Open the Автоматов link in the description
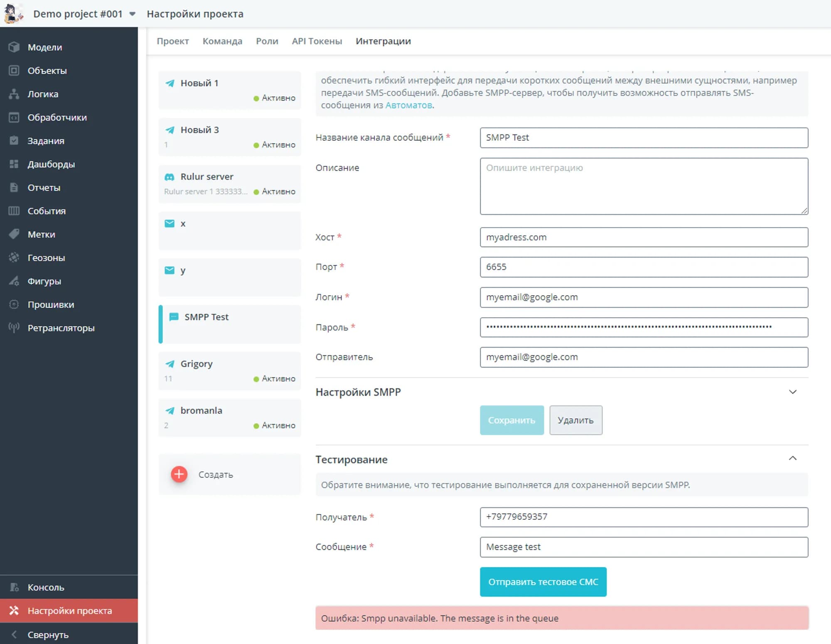Screen dimensions: 831x644 [408, 105]
